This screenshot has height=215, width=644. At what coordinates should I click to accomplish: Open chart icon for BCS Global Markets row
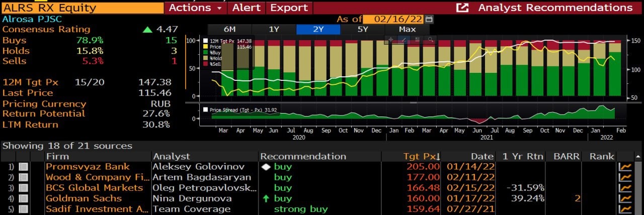(625, 188)
